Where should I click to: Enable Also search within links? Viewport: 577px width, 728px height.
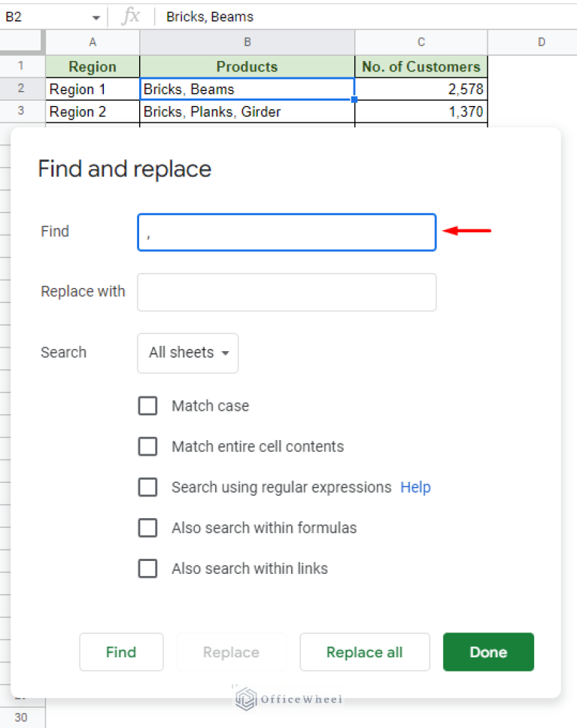click(147, 568)
